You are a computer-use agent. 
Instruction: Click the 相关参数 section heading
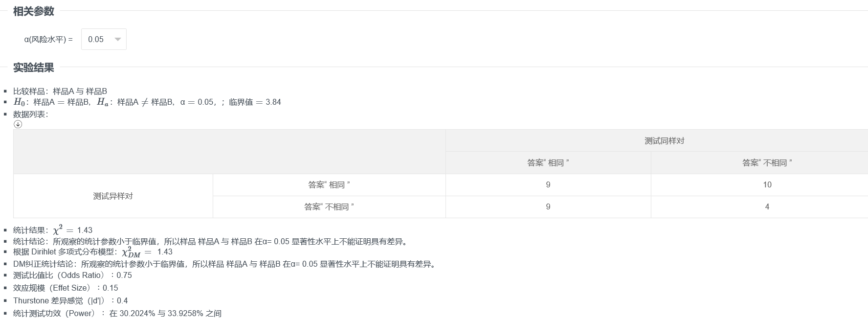click(x=33, y=11)
